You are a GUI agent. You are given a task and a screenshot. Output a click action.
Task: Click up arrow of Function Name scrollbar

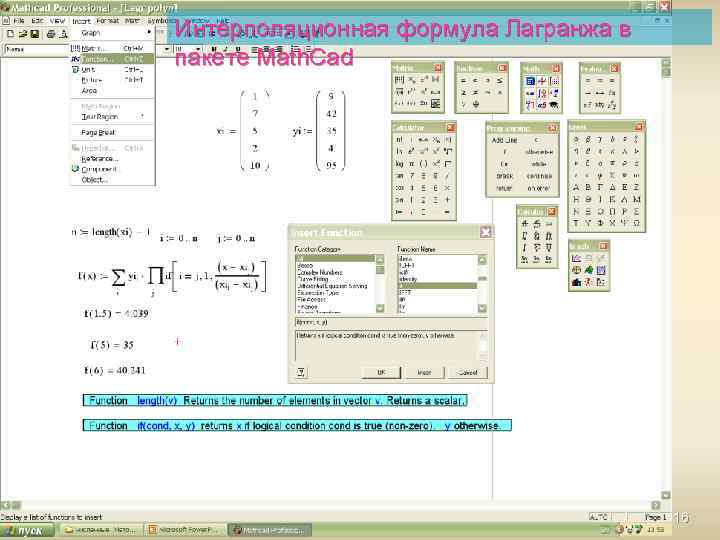tap(482, 260)
